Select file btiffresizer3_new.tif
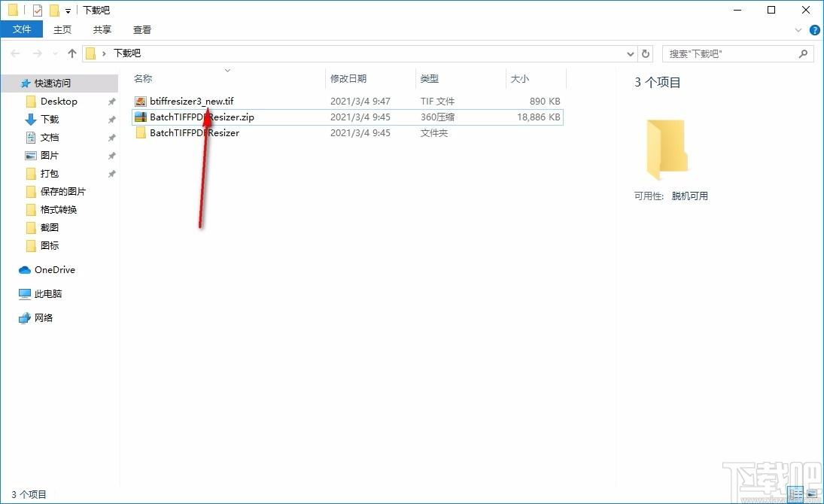This screenshot has height=504, width=824. pos(191,101)
